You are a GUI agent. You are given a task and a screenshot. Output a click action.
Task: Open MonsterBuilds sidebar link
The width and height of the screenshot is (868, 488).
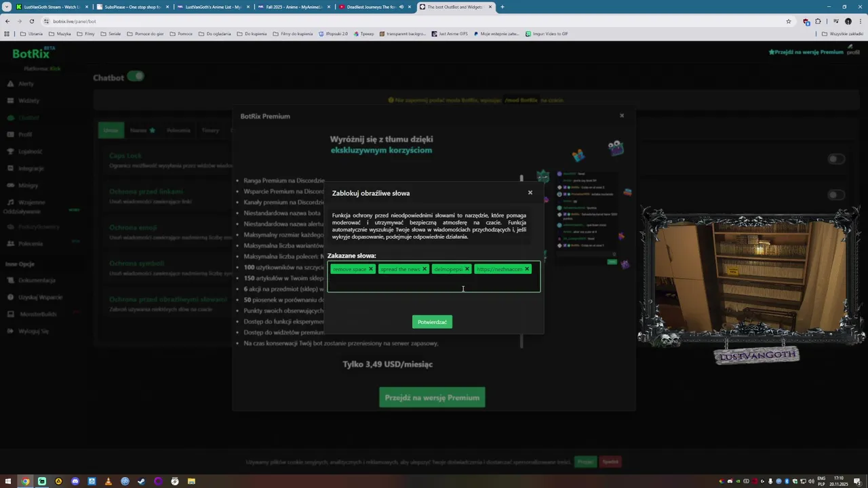point(32,314)
